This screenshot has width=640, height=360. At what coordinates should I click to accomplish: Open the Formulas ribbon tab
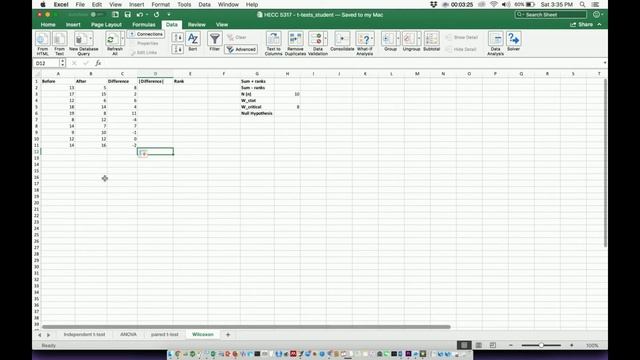pos(144,24)
